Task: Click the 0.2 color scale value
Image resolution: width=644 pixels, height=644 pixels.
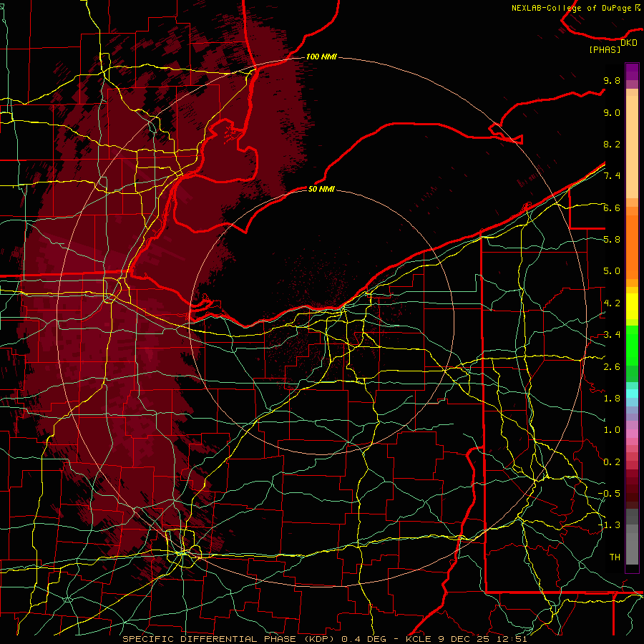Action: tap(612, 462)
